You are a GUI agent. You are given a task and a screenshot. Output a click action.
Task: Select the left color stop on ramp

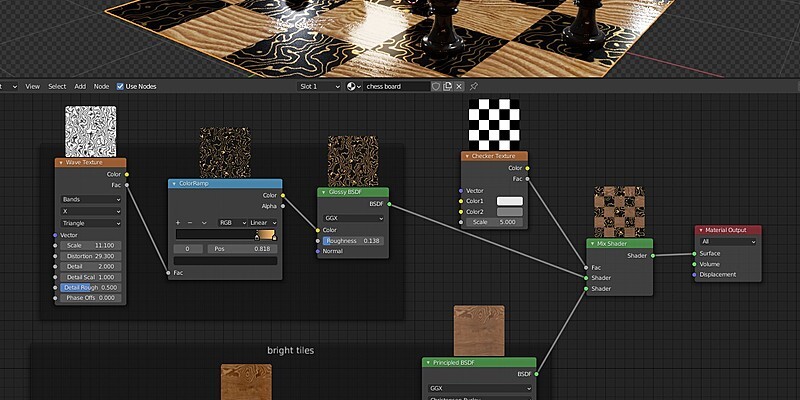[257, 237]
